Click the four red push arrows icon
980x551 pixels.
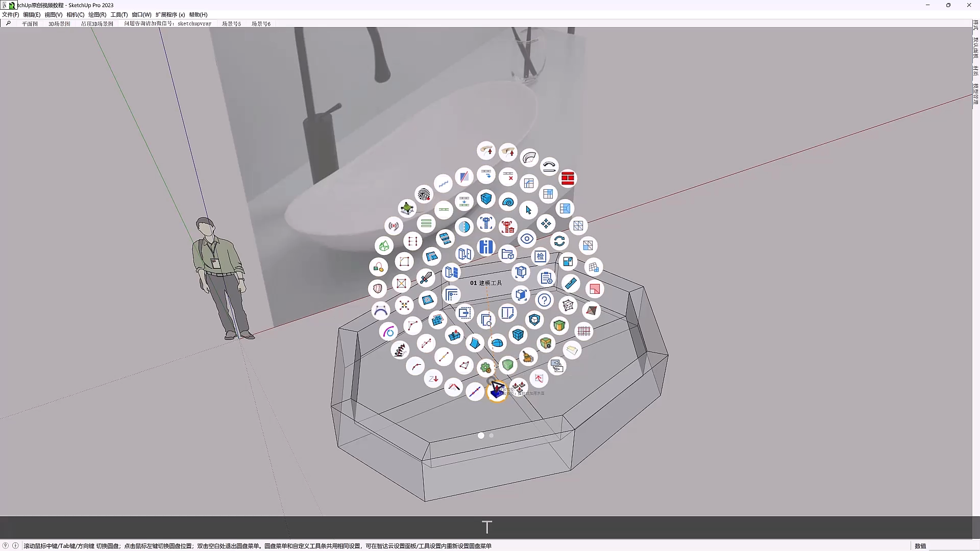click(518, 387)
